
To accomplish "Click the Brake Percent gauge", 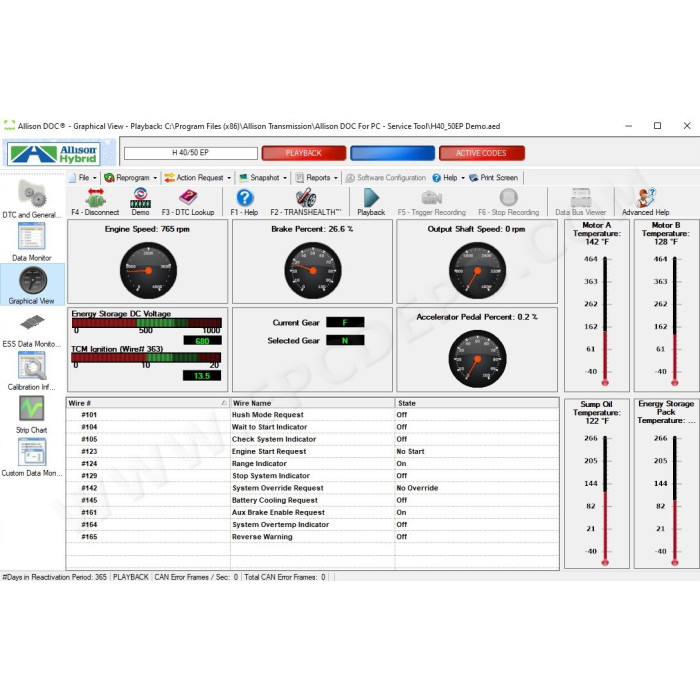I will click(x=313, y=271).
